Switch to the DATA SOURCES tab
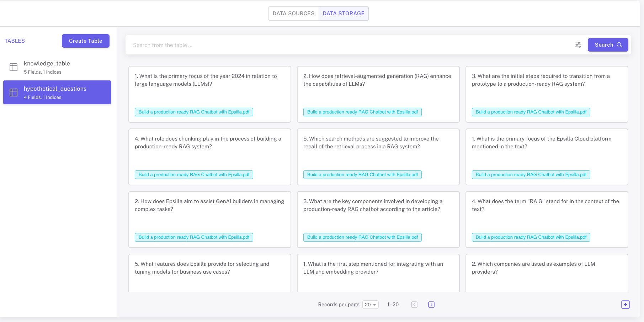 (293, 14)
